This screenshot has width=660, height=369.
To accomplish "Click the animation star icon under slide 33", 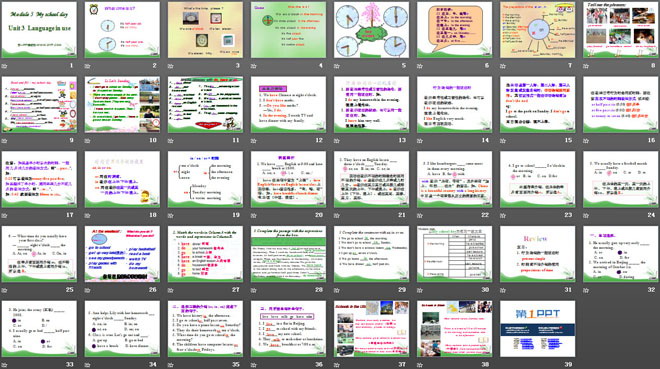I will coord(5,364).
